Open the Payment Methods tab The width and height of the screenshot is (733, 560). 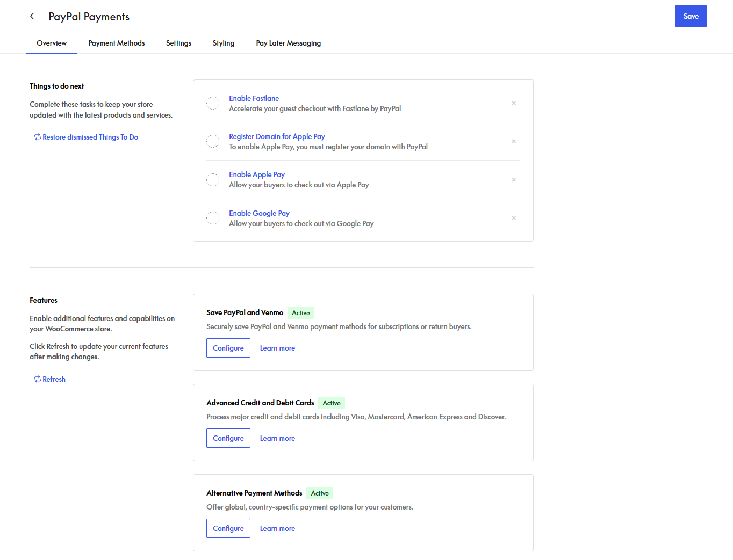pos(116,43)
